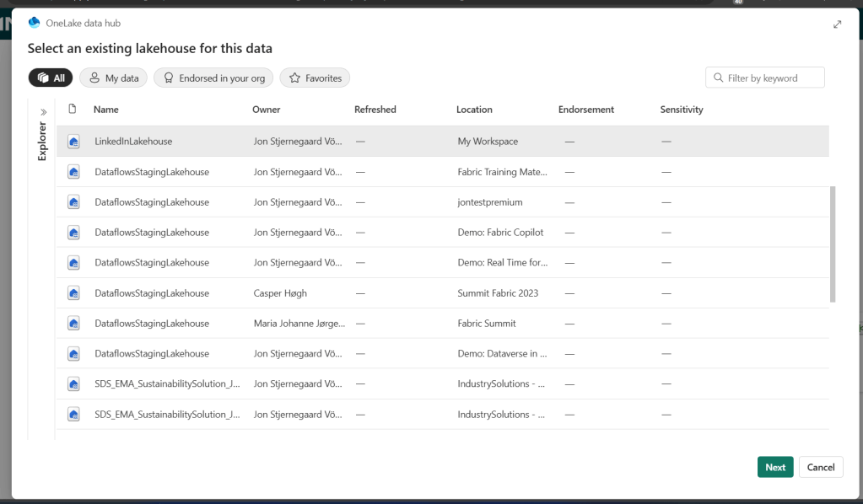Click the lakehouse icon in the Fabric Summit row
The image size is (863, 504).
[x=73, y=324]
